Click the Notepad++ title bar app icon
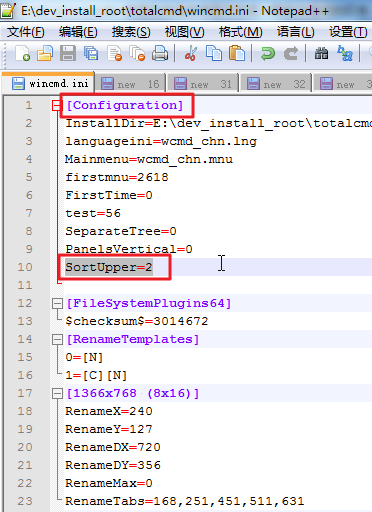Image resolution: width=372 pixels, height=512 pixels. pyautogui.click(x=7, y=10)
